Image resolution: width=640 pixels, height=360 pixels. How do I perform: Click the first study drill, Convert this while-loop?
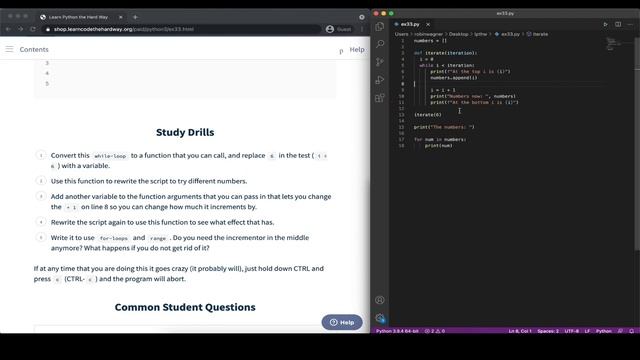189,160
